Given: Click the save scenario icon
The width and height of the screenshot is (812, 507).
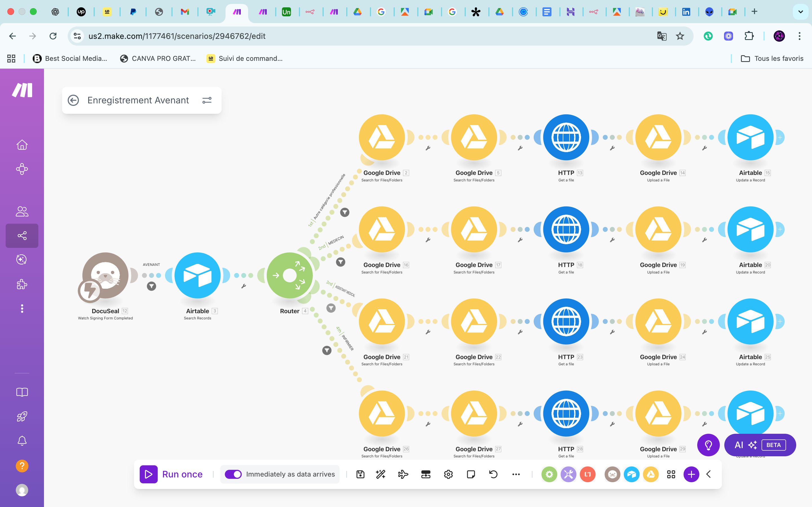Looking at the screenshot, I should (360, 474).
